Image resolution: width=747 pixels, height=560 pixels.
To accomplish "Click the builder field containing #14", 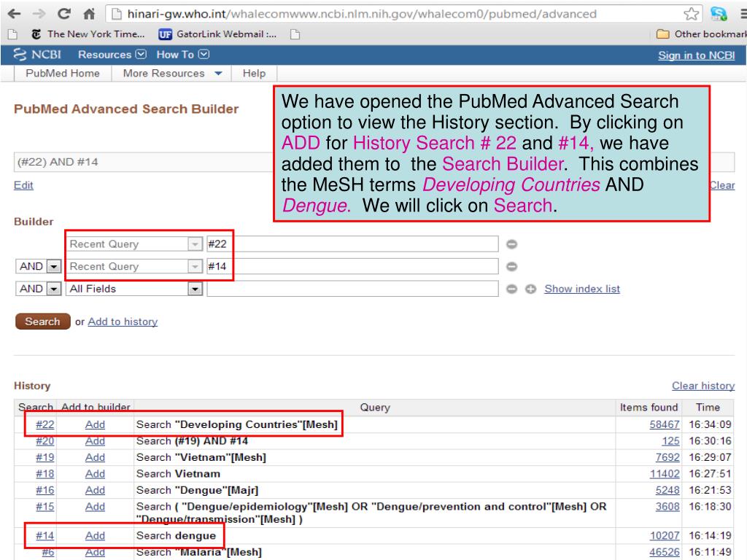I will point(352,267).
